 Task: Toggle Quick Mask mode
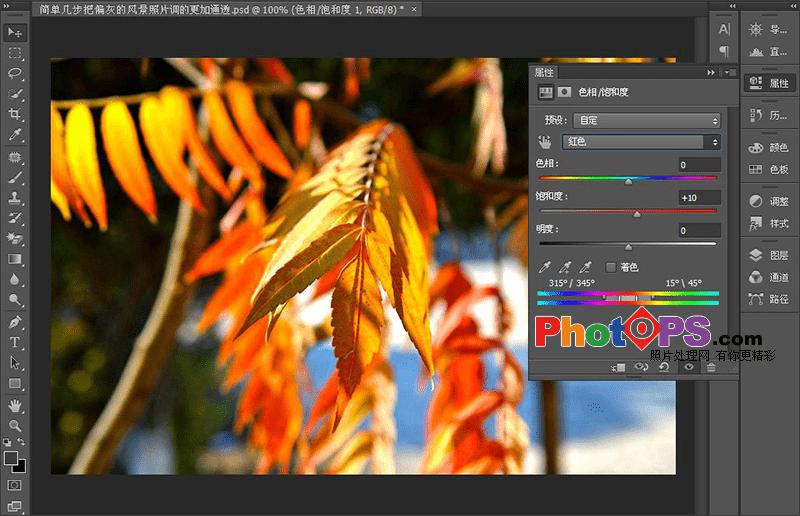click(15, 485)
